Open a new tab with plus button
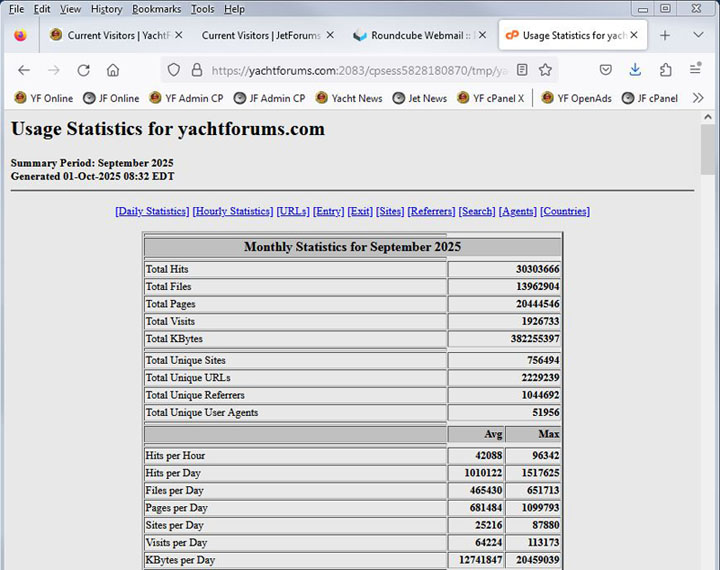 tap(665, 35)
